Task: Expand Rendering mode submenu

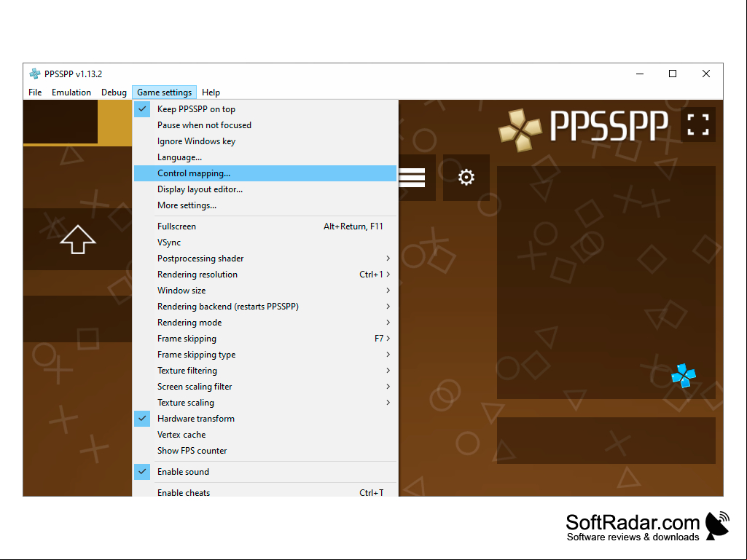Action: pyautogui.click(x=265, y=323)
